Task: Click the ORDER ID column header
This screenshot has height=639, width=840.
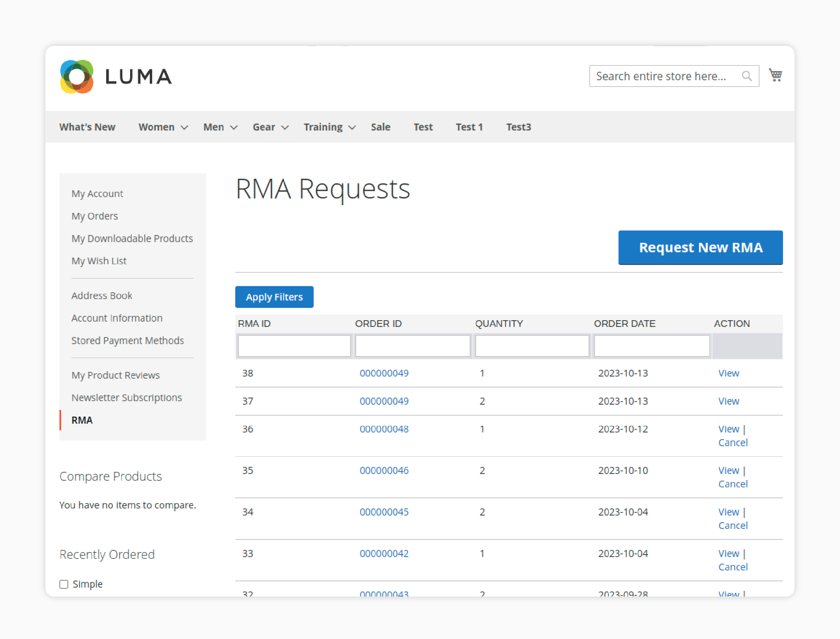Action: [x=378, y=324]
